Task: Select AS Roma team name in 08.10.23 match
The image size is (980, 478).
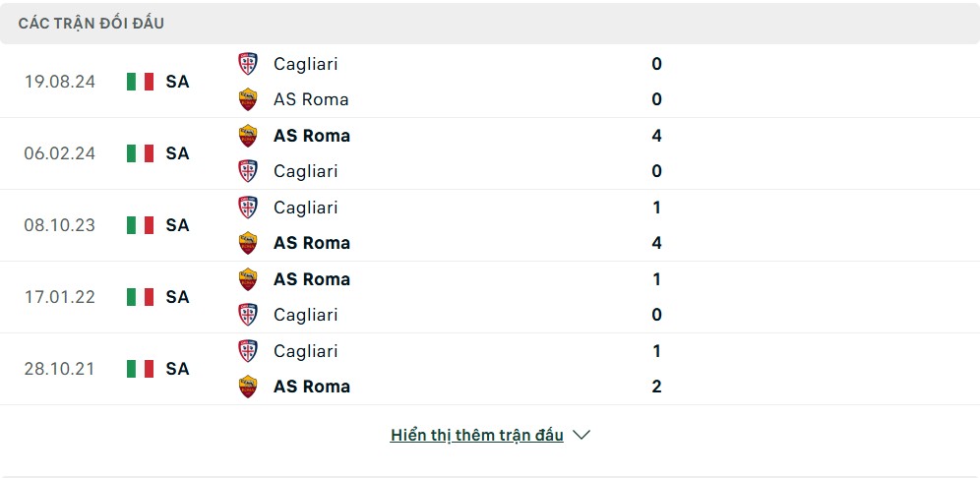Action: click(312, 243)
